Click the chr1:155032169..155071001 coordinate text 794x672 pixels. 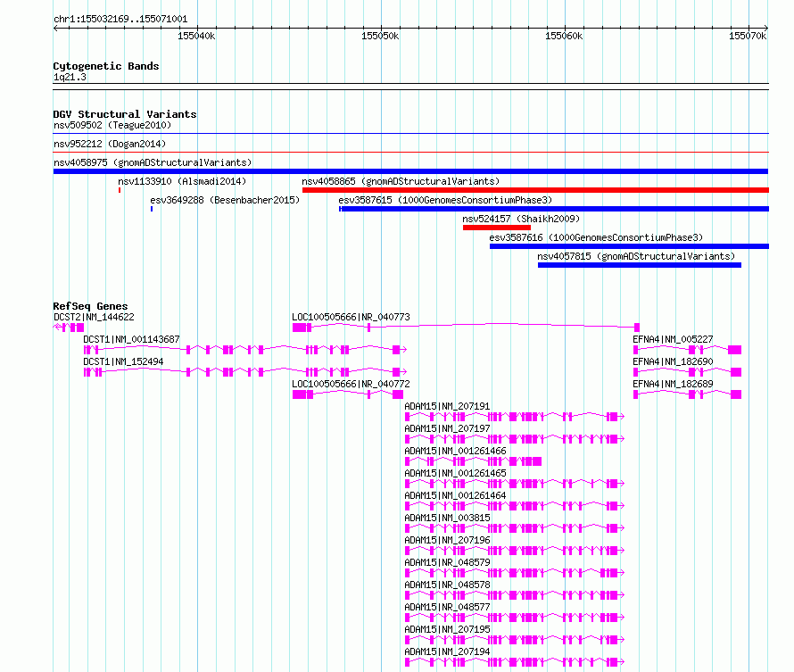pos(120,19)
